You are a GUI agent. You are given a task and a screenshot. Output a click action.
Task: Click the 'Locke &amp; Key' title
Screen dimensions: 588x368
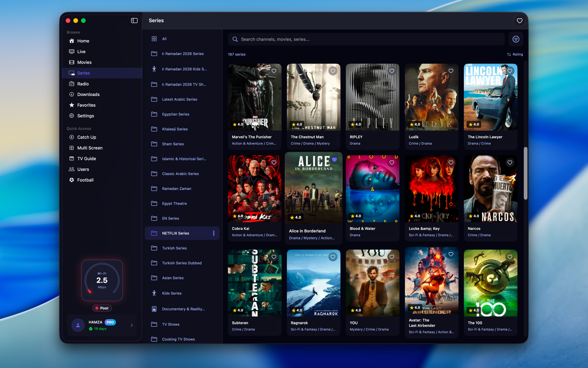click(x=424, y=229)
